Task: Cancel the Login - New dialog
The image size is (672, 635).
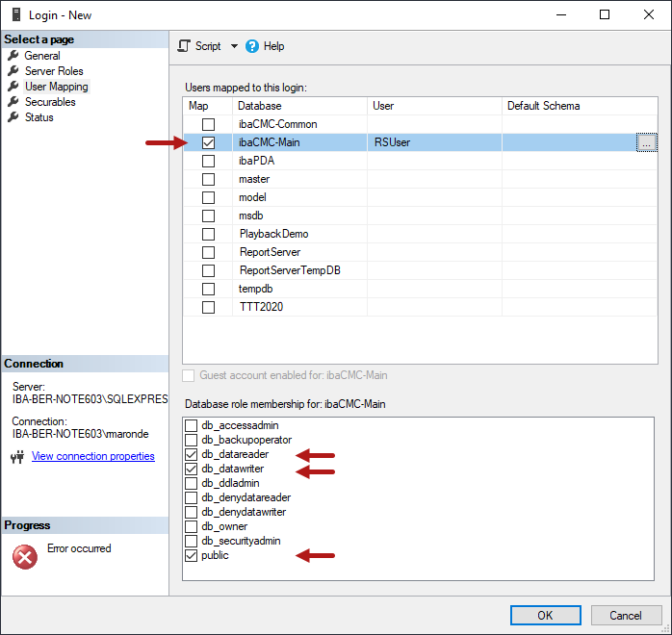Action: (x=626, y=616)
